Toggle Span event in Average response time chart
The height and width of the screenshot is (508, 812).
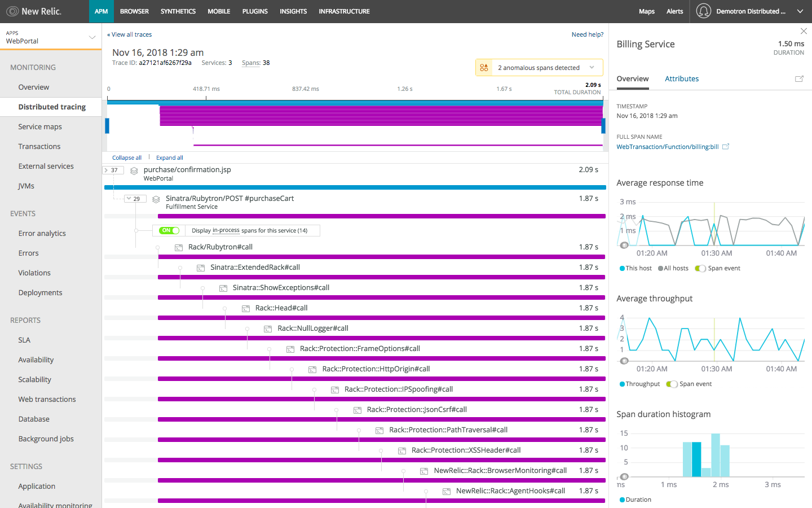pyautogui.click(x=700, y=269)
